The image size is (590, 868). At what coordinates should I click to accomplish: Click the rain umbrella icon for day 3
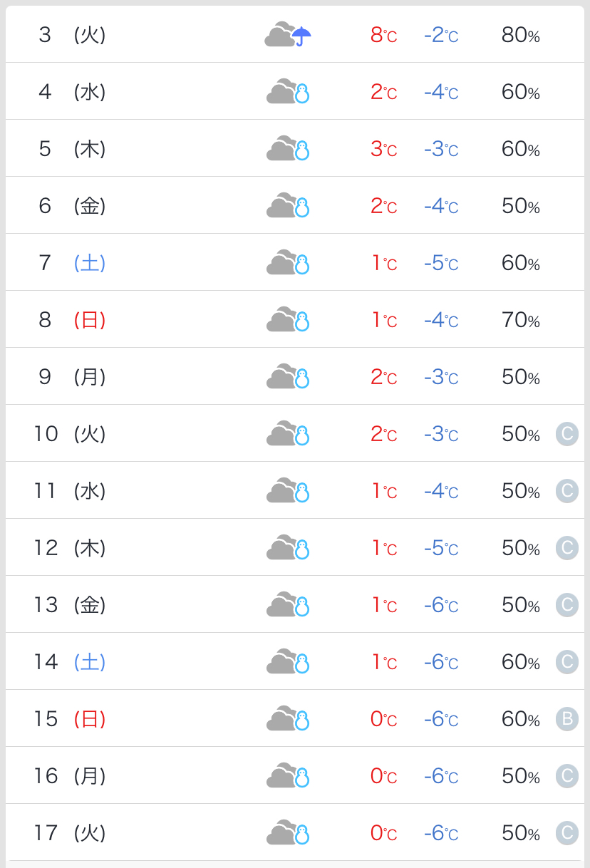(301, 35)
